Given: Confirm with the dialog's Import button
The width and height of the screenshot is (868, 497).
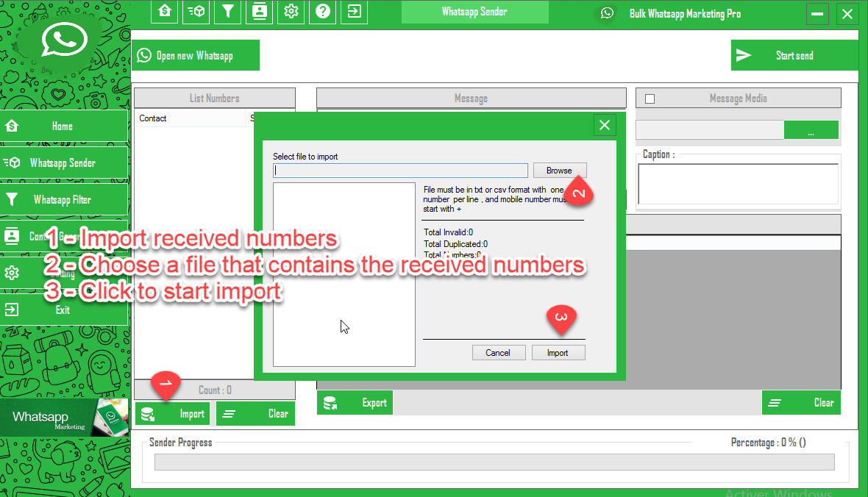Looking at the screenshot, I should [558, 353].
